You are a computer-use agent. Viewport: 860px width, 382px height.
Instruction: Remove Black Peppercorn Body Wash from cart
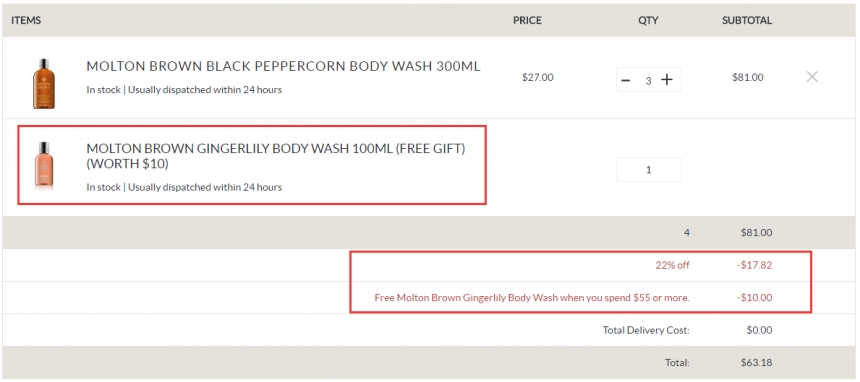(812, 77)
